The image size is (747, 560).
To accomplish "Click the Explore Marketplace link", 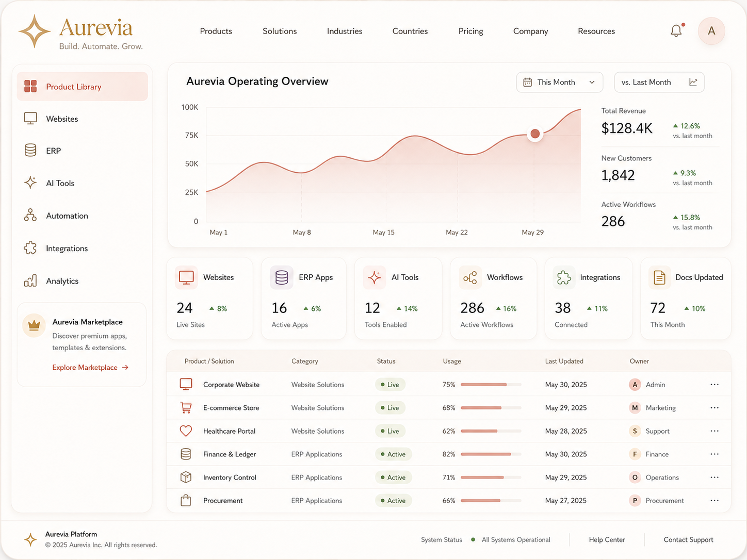I will (90, 367).
